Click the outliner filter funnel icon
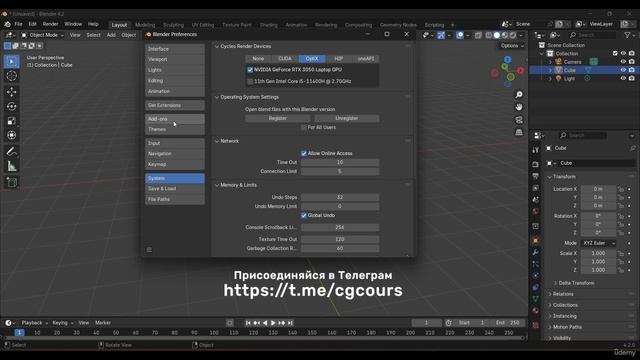 627,36
